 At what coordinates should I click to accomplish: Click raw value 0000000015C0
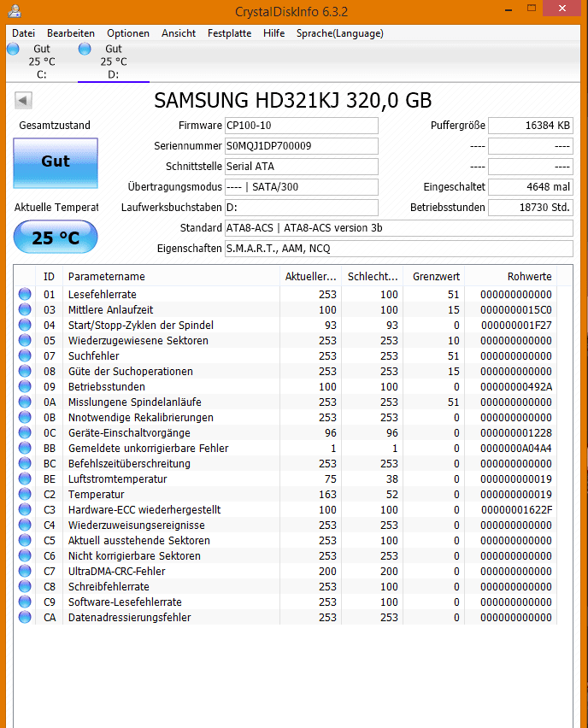(x=516, y=309)
